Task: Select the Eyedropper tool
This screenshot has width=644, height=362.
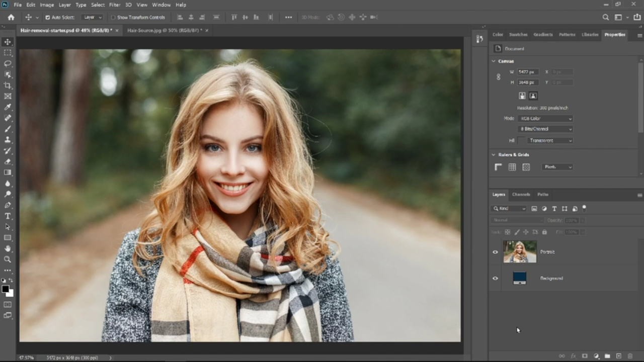Action: [8, 107]
